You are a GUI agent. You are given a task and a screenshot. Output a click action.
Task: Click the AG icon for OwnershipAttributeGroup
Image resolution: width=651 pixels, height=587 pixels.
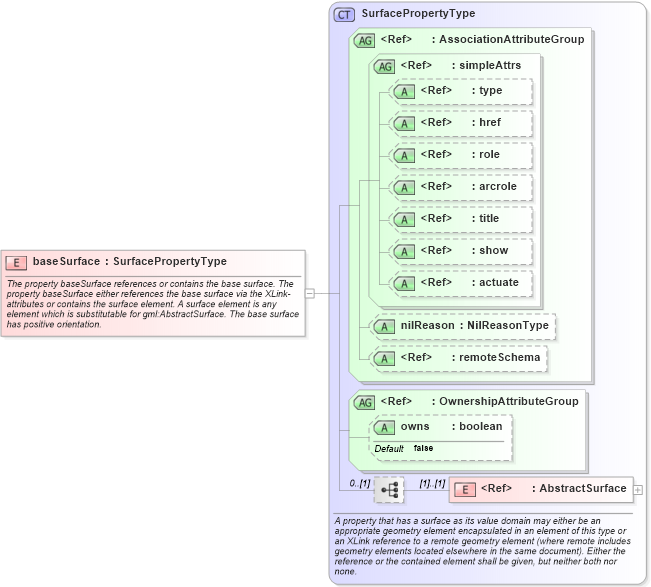[x=365, y=403]
